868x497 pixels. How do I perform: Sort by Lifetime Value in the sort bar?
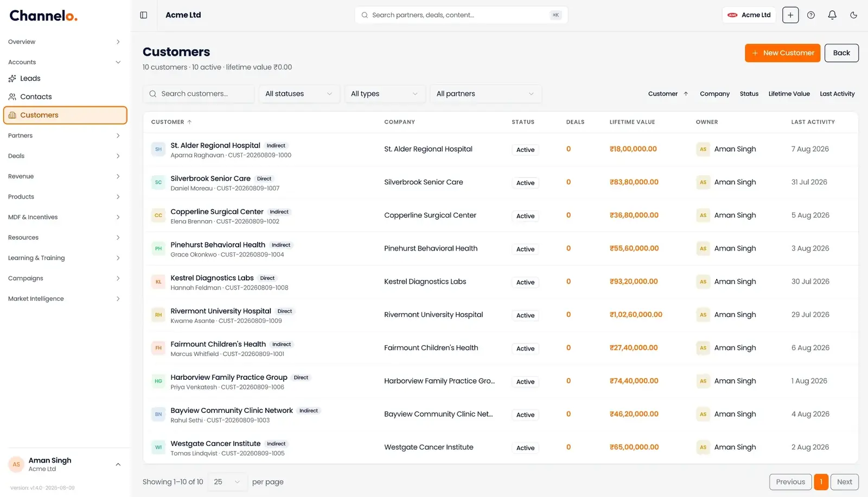(x=789, y=94)
